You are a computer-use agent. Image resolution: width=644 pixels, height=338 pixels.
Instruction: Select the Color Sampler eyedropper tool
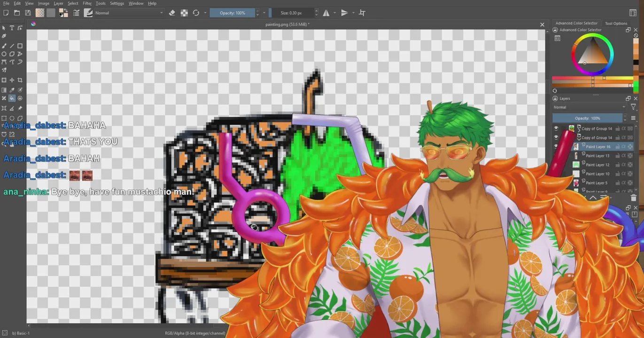coord(12,90)
